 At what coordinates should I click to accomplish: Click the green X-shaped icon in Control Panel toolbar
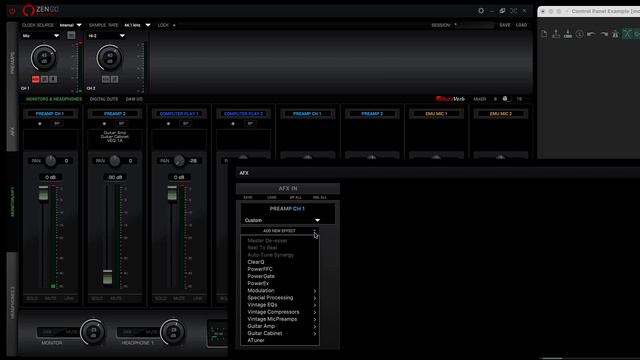627,34
